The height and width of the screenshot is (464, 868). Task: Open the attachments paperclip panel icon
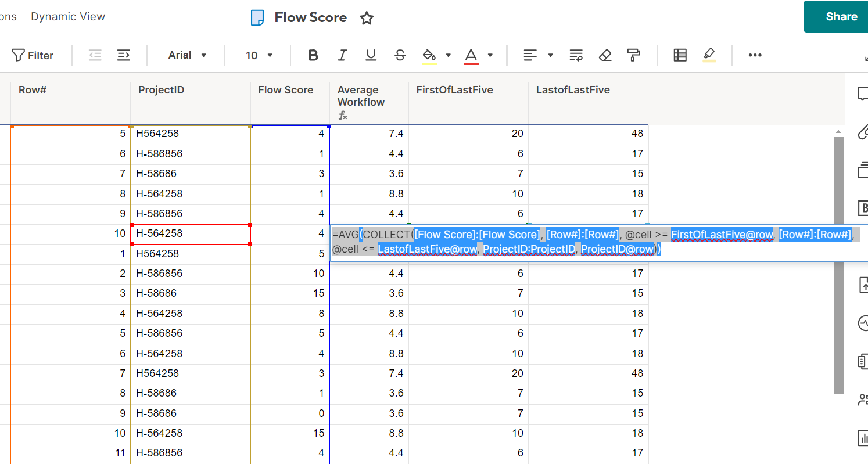pyautogui.click(x=862, y=132)
